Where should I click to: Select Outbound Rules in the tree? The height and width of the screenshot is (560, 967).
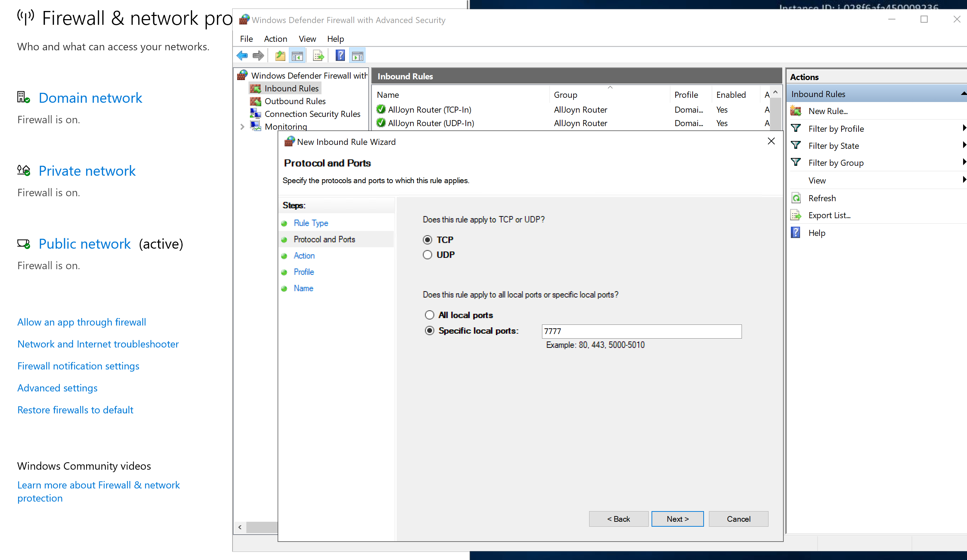coord(295,101)
